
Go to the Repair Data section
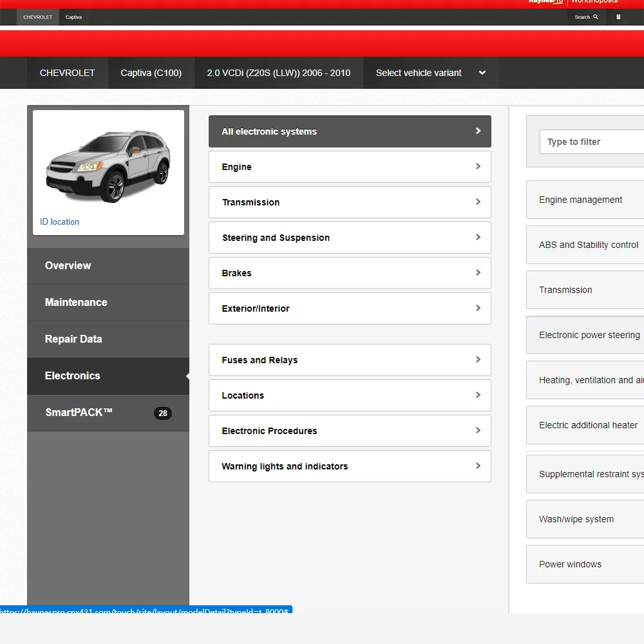click(108, 339)
